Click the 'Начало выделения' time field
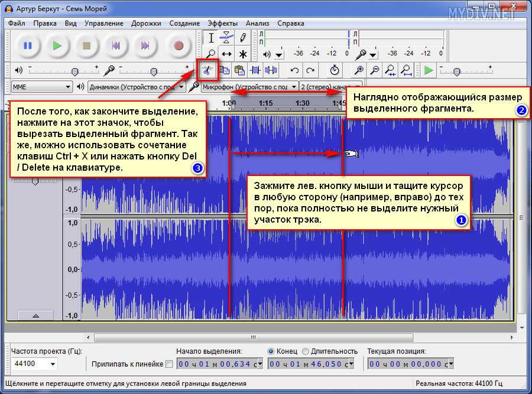 (x=219, y=364)
